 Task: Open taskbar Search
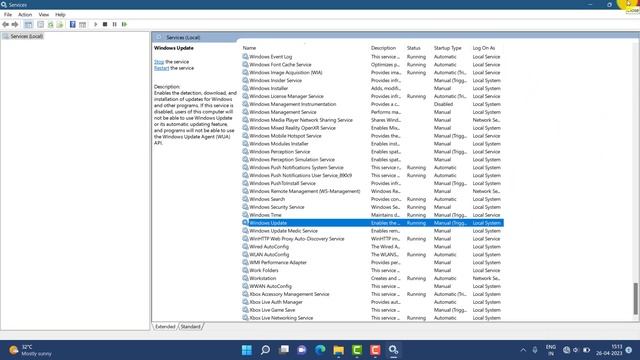(x=265, y=350)
